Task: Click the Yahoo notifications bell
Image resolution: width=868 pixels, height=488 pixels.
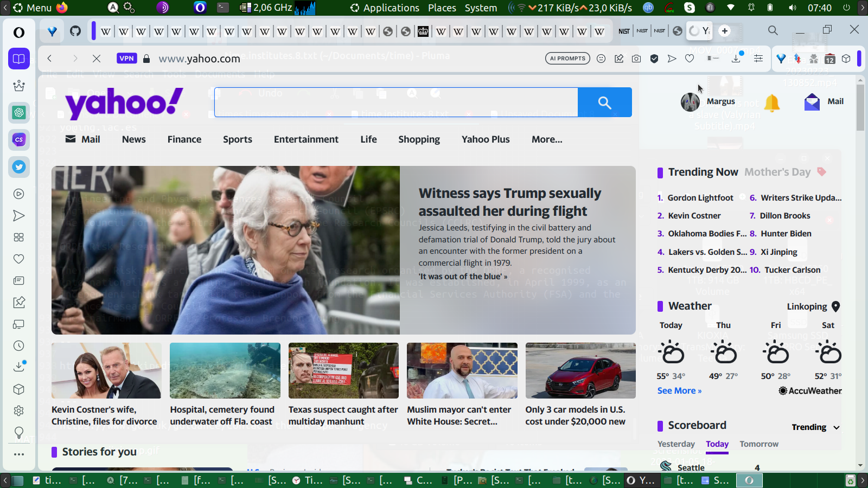Action: coord(771,102)
